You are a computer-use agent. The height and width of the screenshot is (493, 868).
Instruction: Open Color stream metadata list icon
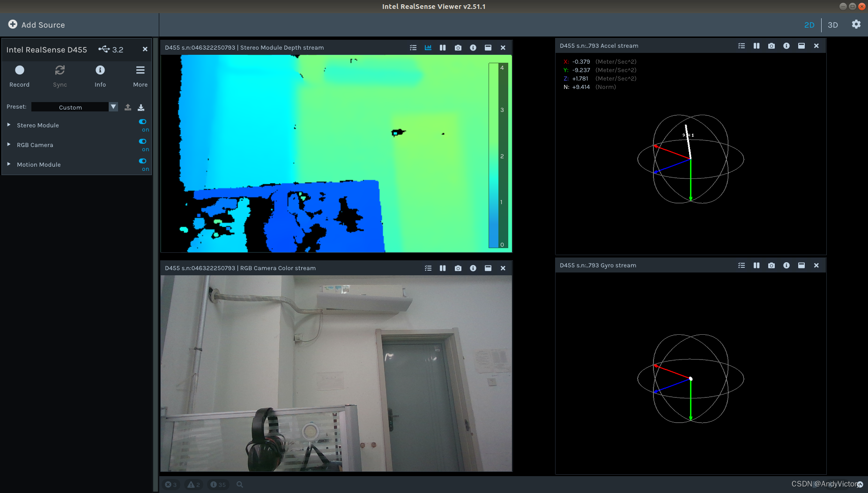[428, 268]
